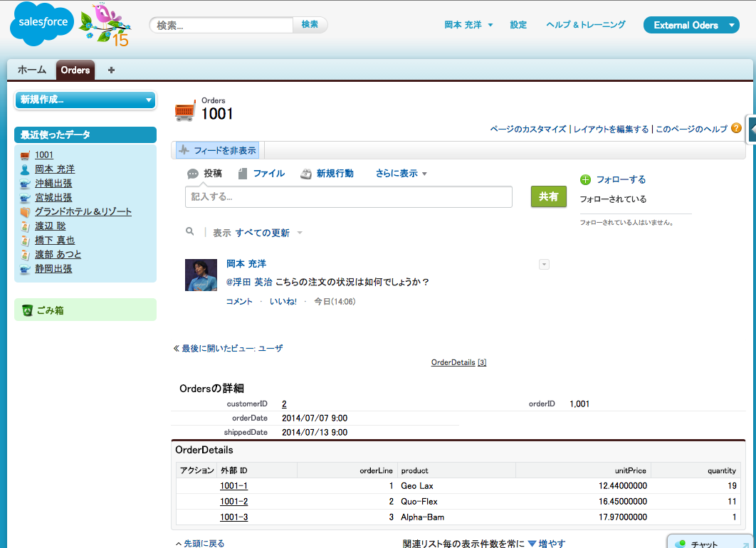Click the plus tab to add tabs

[x=111, y=70]
